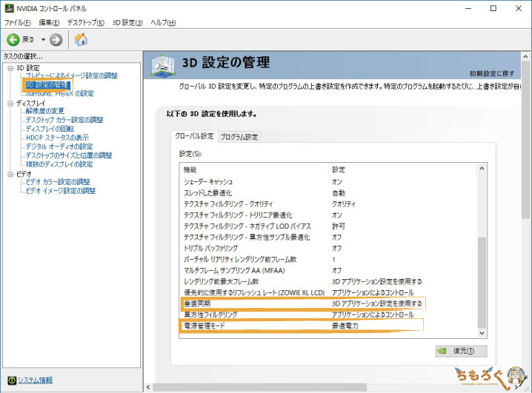Select 3D 設定の管理 tree item
The width and height of the screenshot is (532, 393).
pos(47,84)
